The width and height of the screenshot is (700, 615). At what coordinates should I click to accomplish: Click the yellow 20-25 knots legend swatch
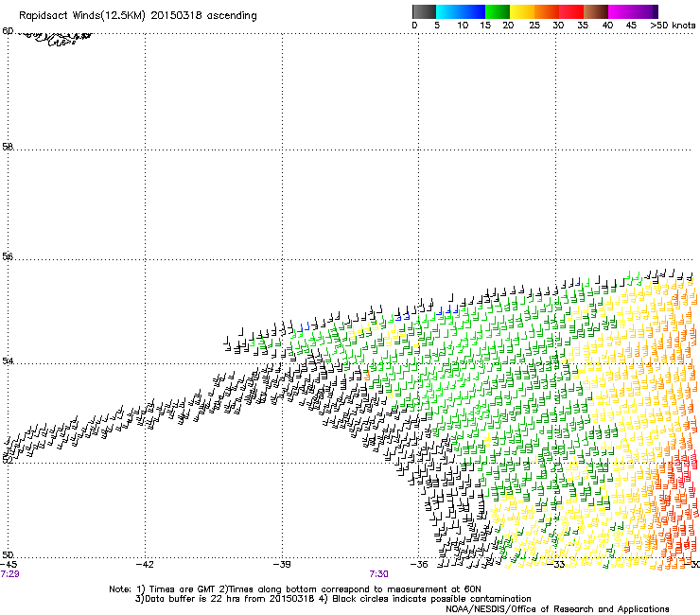(522, 11)
